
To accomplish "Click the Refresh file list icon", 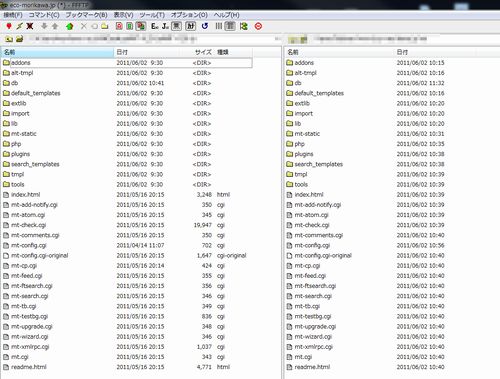I will (205, 26).
